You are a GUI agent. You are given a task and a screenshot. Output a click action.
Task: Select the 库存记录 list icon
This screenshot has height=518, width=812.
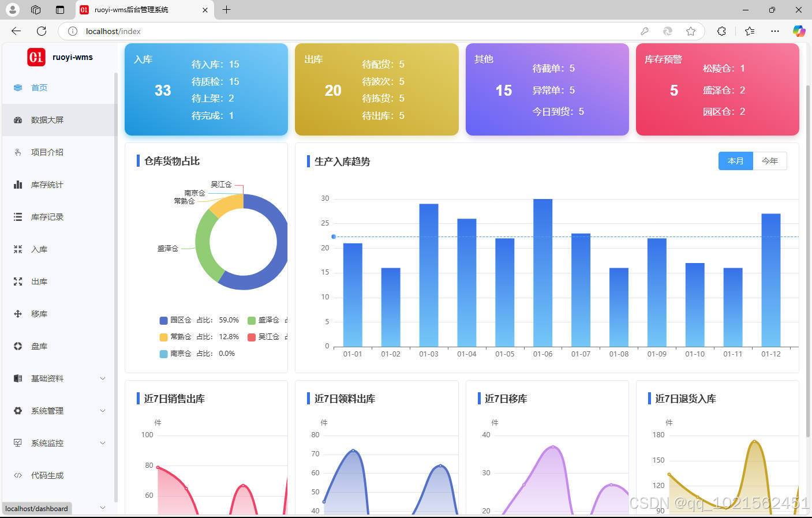[18, 217]
